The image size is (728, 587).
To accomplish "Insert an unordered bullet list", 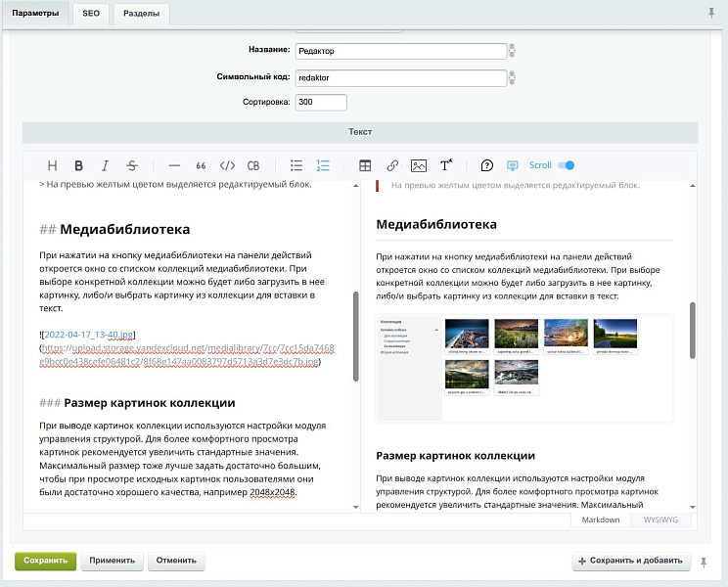I will click(x=296, y=166).
